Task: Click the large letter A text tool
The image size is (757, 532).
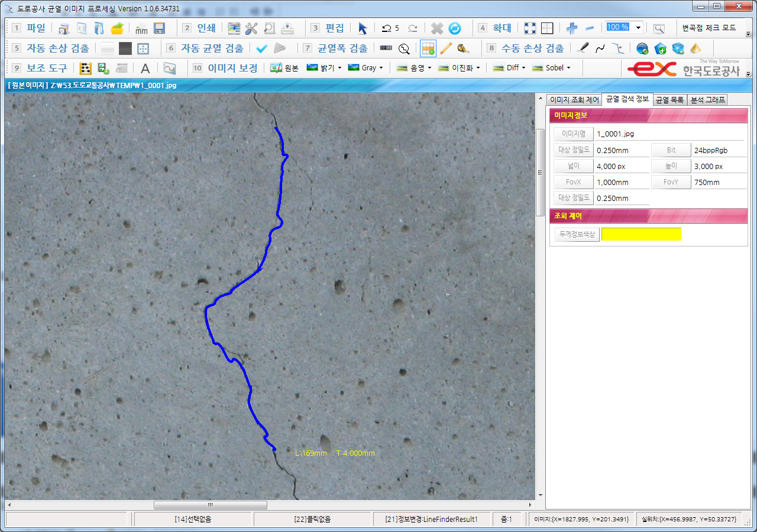Action: click(145, 68)
